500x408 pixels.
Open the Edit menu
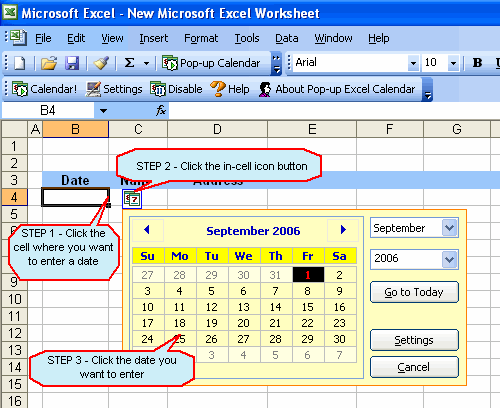[x=76, y=38]
